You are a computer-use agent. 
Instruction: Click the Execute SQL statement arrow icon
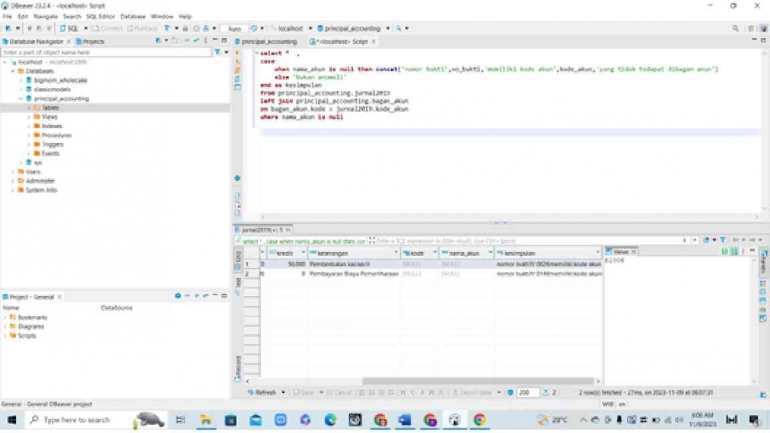pyautogui.click(x=237, y=53)
